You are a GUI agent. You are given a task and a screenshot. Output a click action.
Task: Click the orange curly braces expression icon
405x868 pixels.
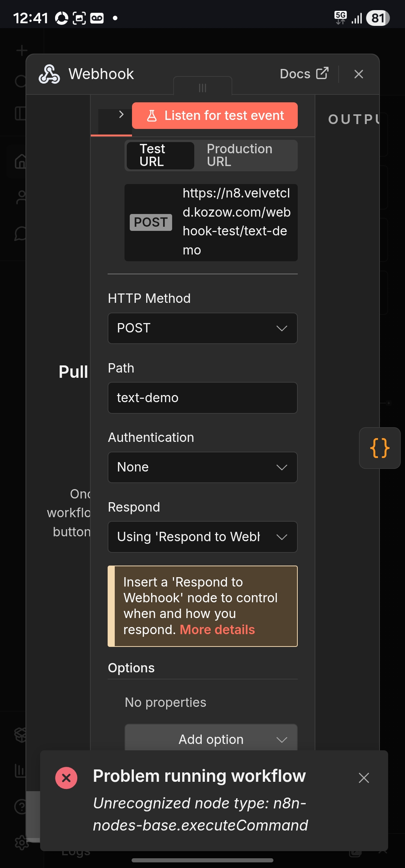click(379, 448)
